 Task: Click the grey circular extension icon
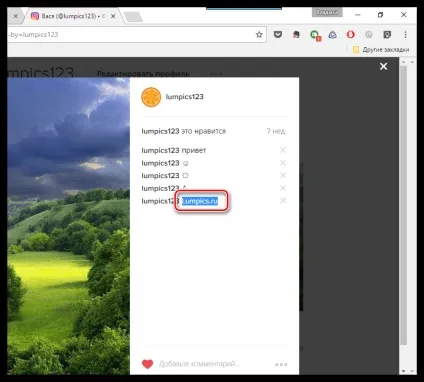point(369,34)
